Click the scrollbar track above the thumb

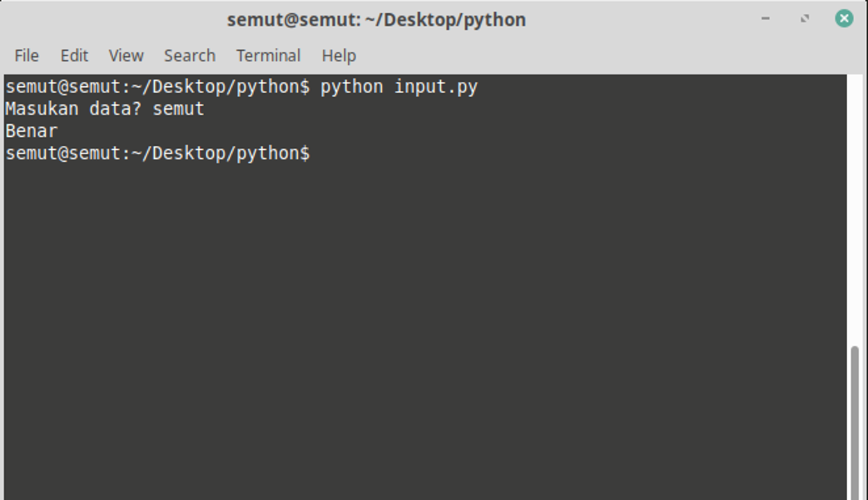[855, 208]
